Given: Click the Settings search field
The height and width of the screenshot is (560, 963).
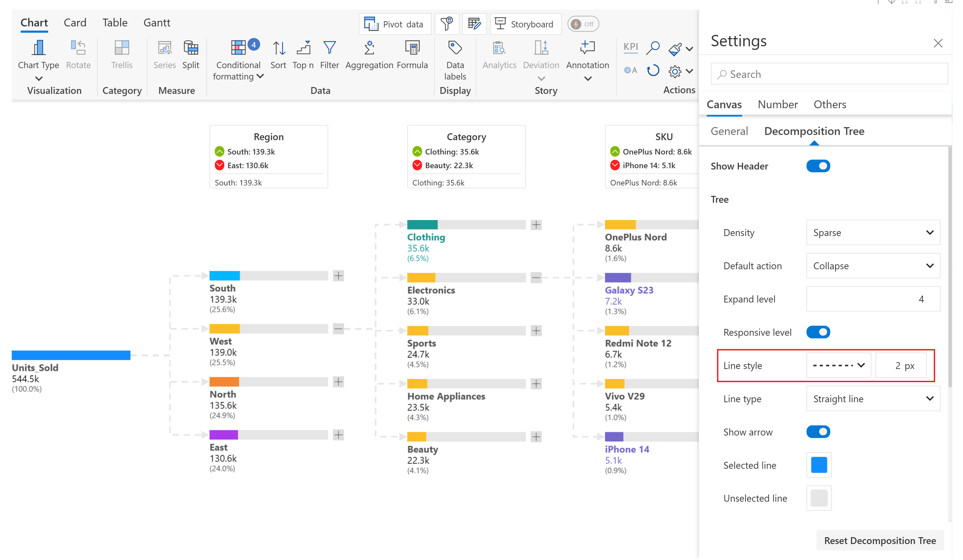Looking at the screenshot, I should click(829, 74).
